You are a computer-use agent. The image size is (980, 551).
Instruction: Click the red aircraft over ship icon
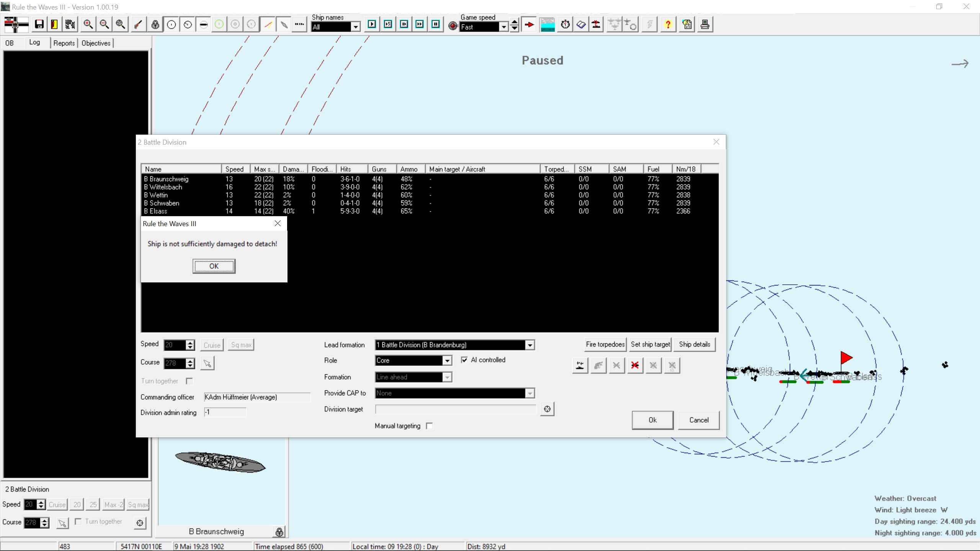tap(596, 24)
